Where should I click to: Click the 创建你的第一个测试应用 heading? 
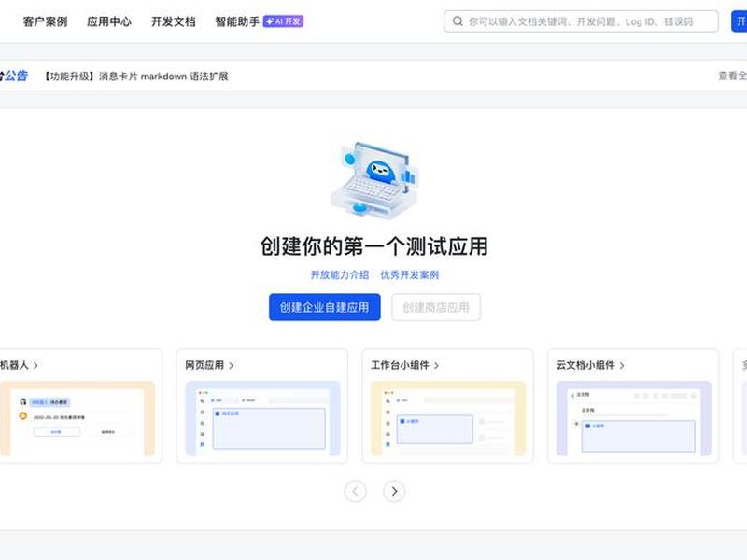(374, 246)
